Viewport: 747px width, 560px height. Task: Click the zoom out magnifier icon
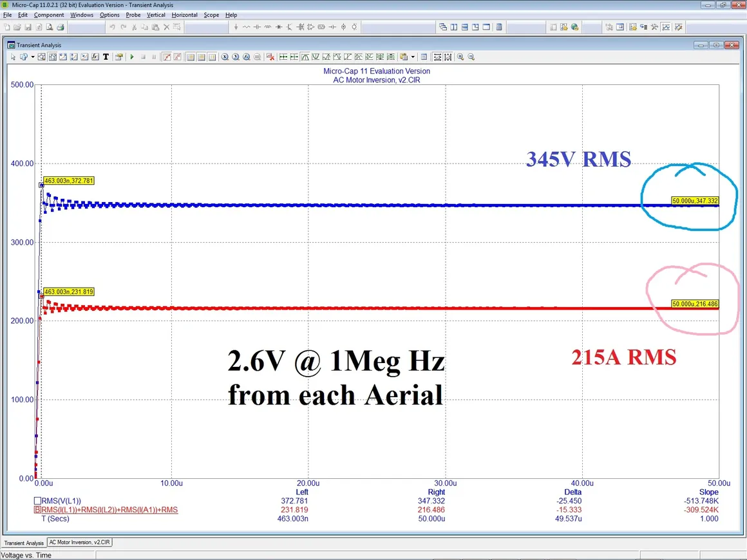click(471, 57)
